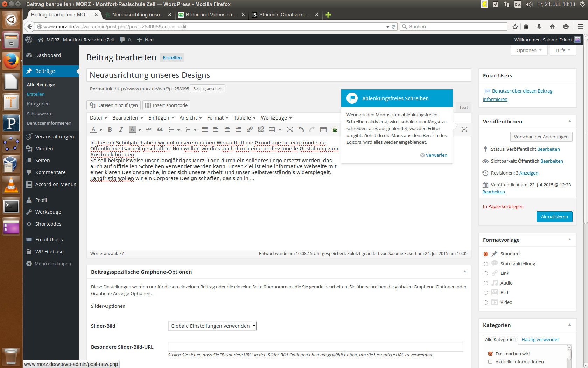Screen dimensions: 588x368
Task: Click the remove link icon
Action: (261, 130)
